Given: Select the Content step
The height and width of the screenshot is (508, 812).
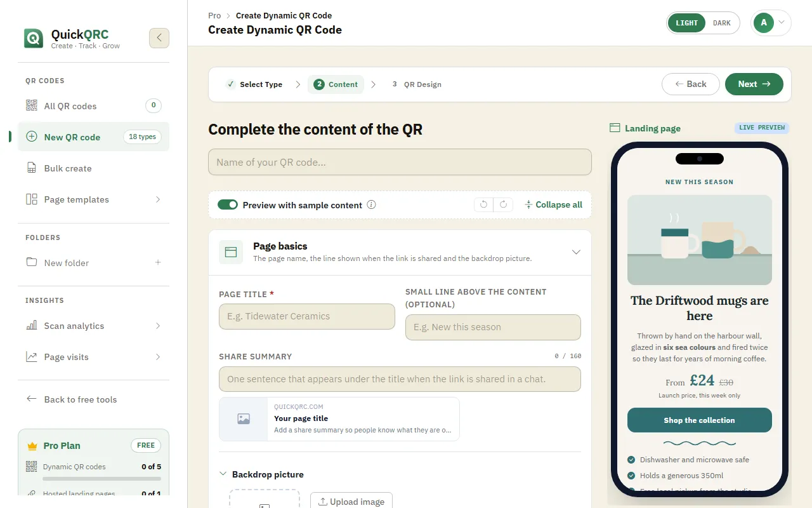Looking at the screenshot, I should pos(336,84).
